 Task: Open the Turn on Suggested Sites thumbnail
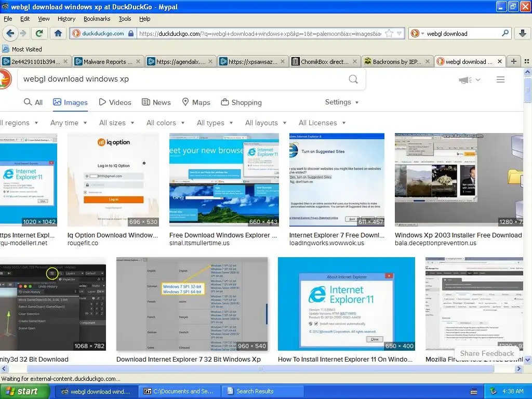[x=337, y=179]
